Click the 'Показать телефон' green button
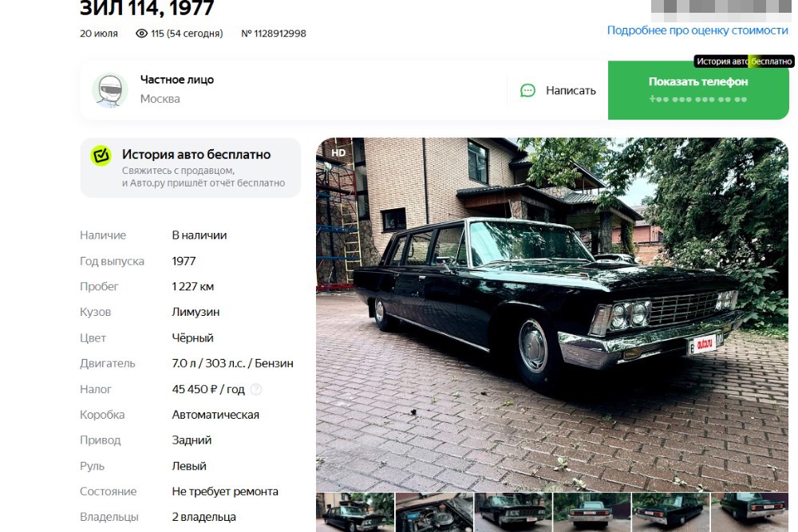Screen dimensions: 798x532 point(698,90)
